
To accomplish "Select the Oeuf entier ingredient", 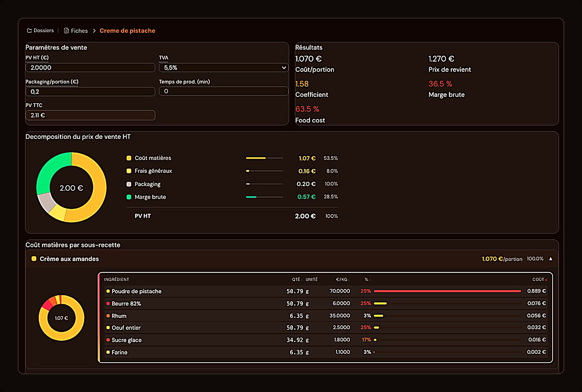I will coord(326,328).
